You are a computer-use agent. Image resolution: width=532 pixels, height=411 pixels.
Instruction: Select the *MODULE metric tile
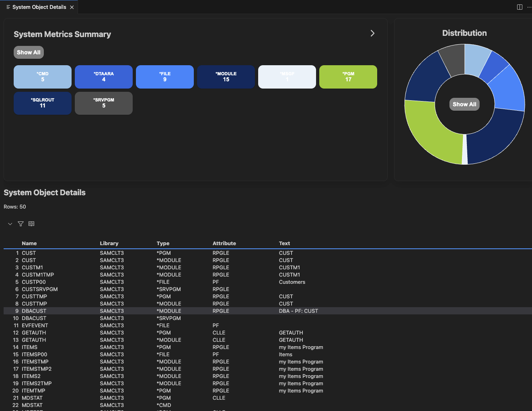(226, 77)
